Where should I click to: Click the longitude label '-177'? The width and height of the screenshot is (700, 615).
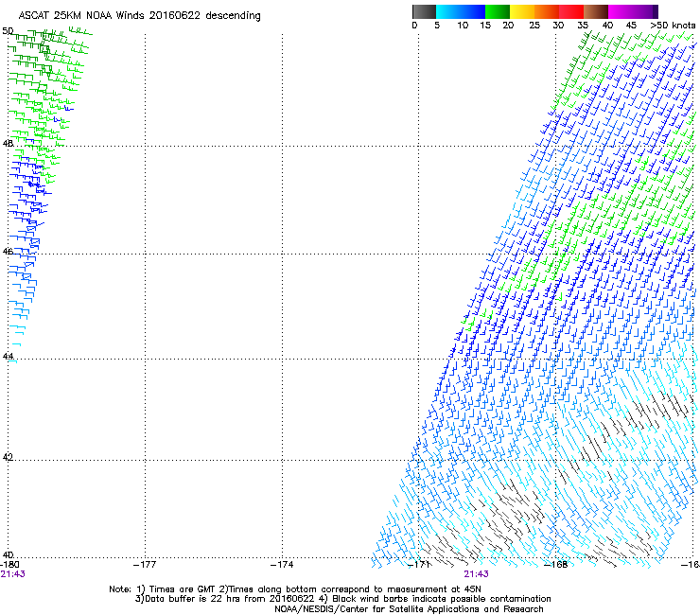coord(145,565)
